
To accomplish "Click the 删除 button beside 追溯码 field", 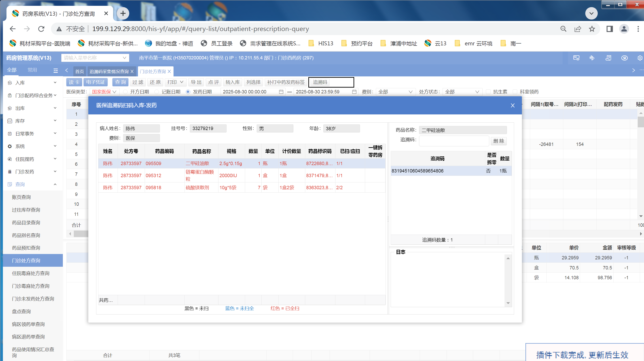I will 498,141.
